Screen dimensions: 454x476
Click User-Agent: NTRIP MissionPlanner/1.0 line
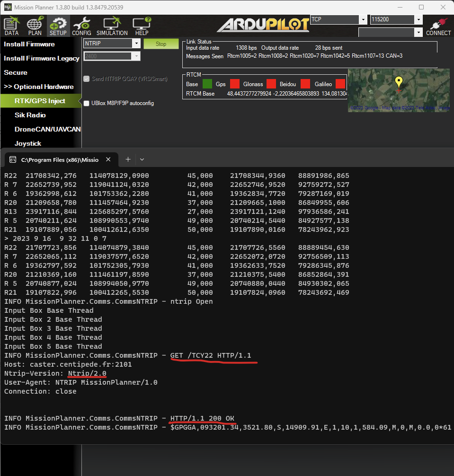tap(81, 382)
